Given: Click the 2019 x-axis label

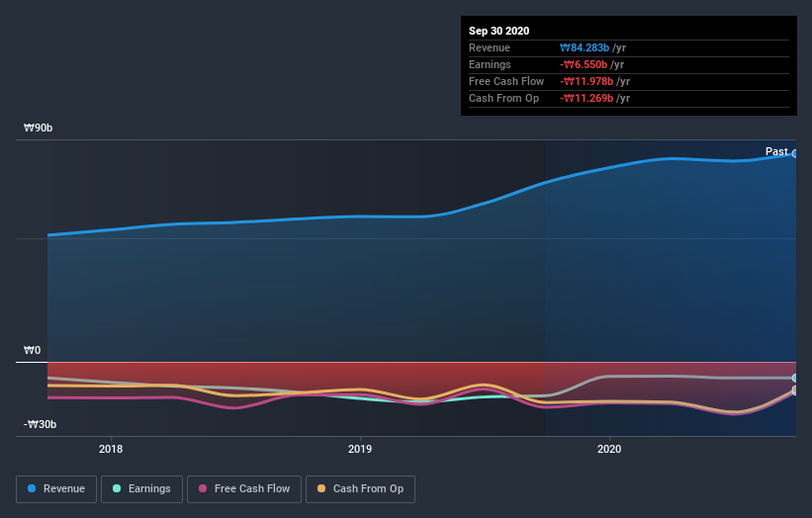Looking at the screenshot, I should click(360, 449).
